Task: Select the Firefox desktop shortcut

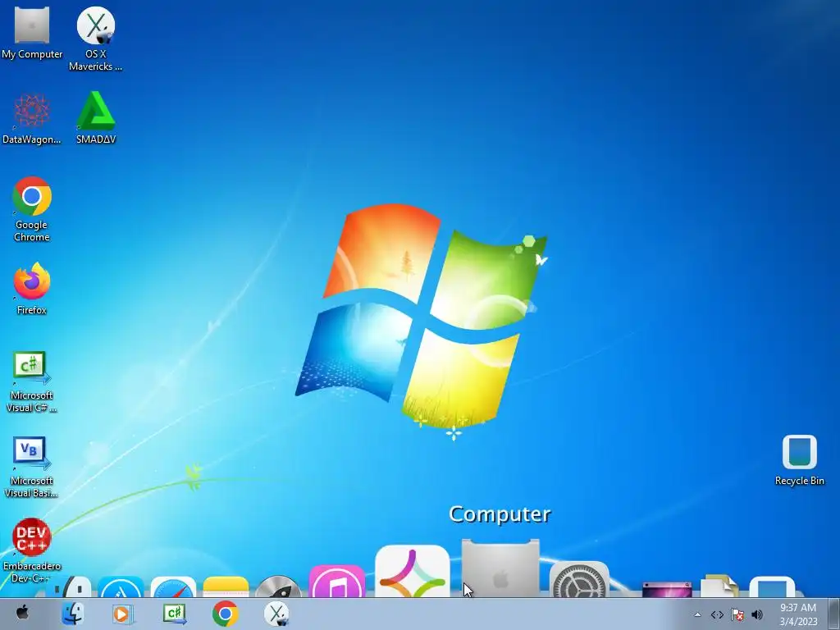Action: tap(32, 290)
